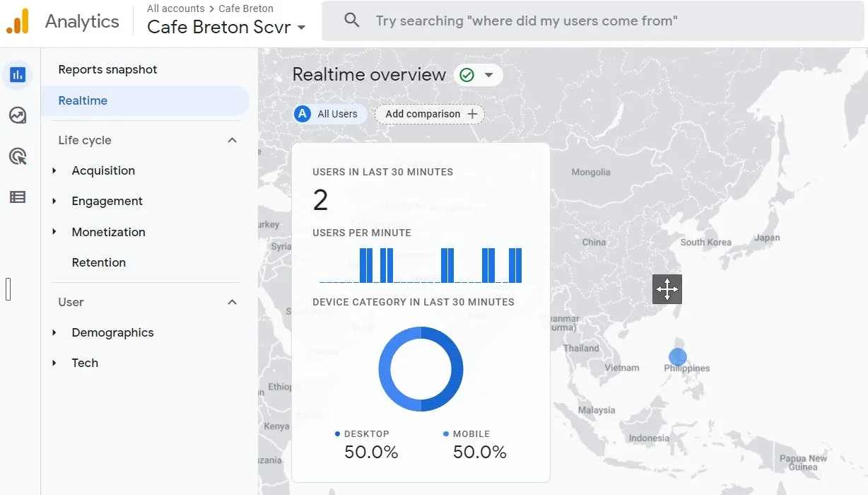The height and width of the screenshot is (495, 868).
Task: Click the search magnifier icon
Action: pos(352,21)
